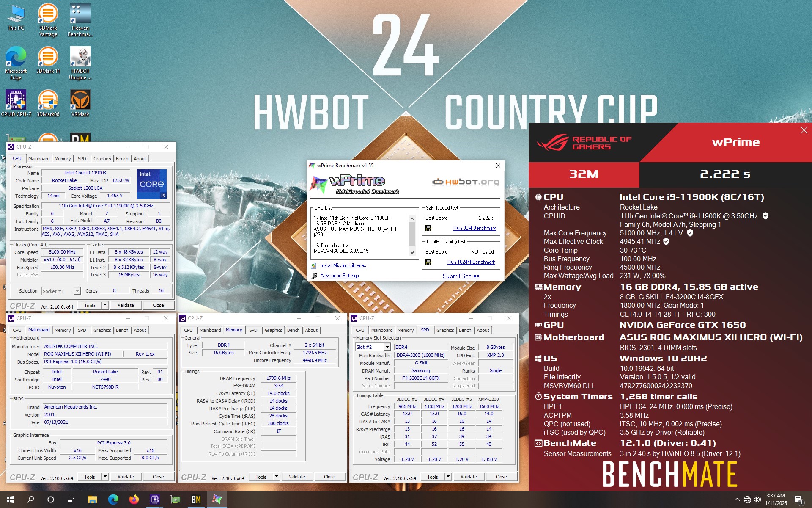Click the taskbar clock showing 3:37 AM
Viewport: 812px width, 508px height.
[776, 500]
